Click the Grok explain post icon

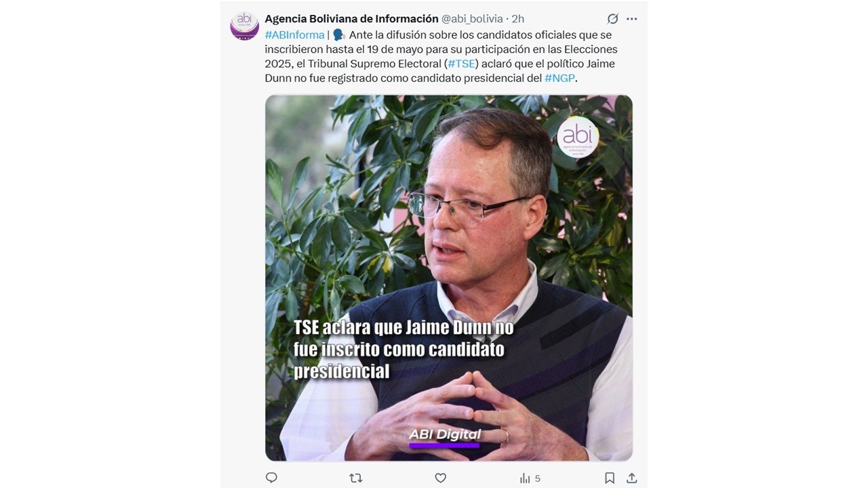click(x=612, y=19)
